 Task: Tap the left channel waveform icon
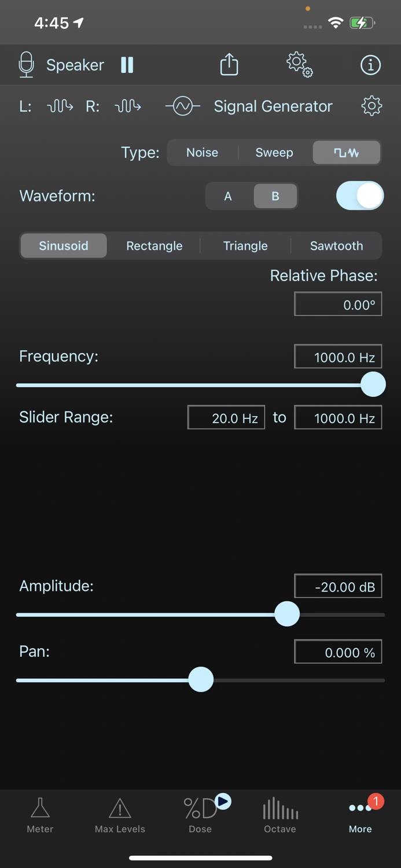60,106
